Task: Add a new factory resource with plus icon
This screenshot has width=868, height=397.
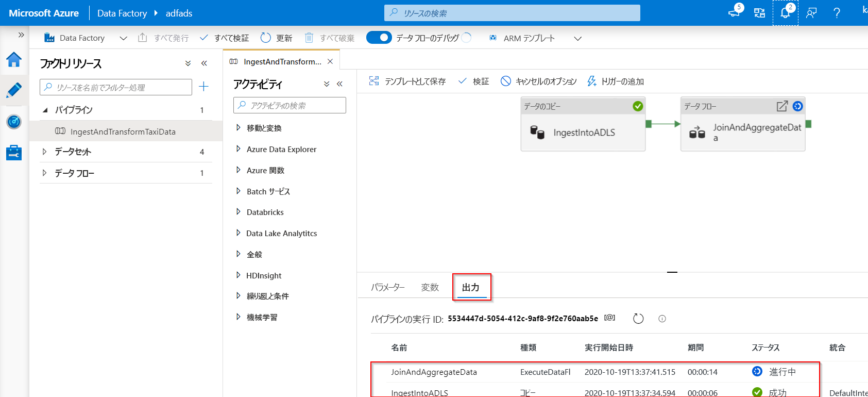Action: [204, 87]
